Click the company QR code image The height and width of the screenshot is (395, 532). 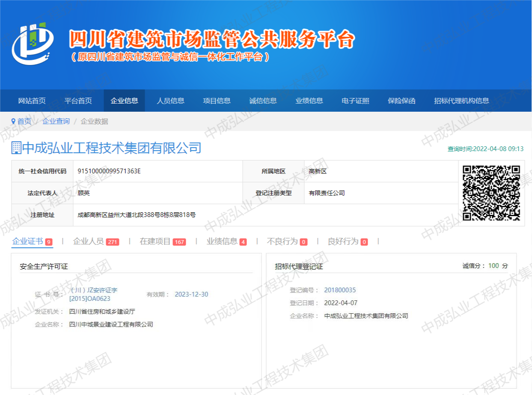(x=491, y=193)
